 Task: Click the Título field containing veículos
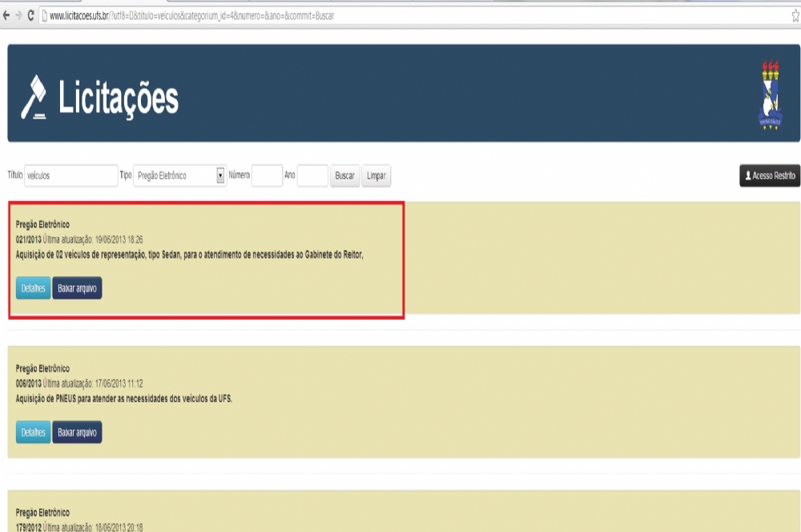[70, 175]
